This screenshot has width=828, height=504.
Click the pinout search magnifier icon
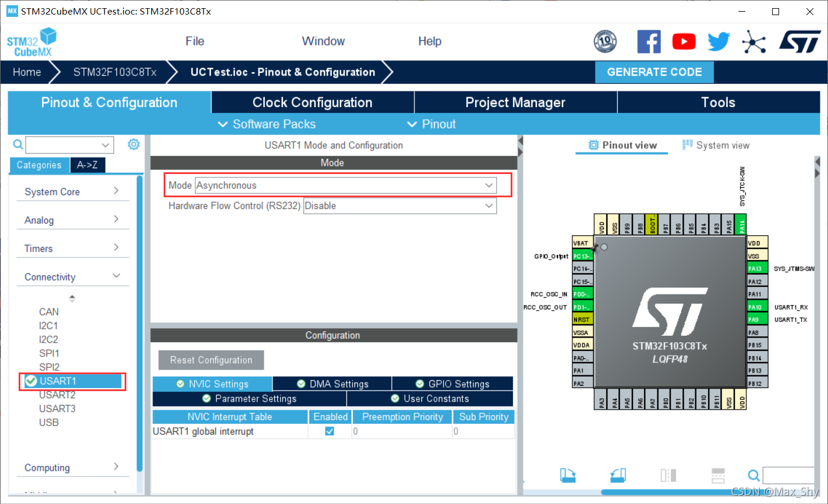coord(753,475)
